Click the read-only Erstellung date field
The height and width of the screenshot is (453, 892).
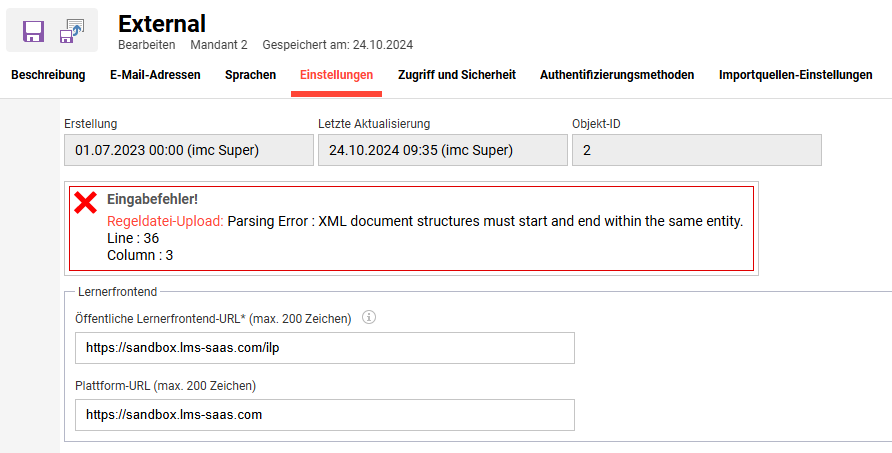(188, 150)
